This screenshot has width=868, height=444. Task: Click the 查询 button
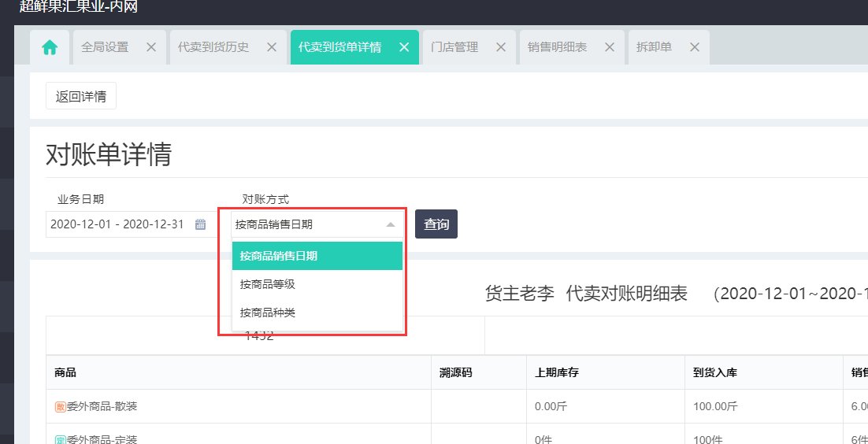(436, 224)
